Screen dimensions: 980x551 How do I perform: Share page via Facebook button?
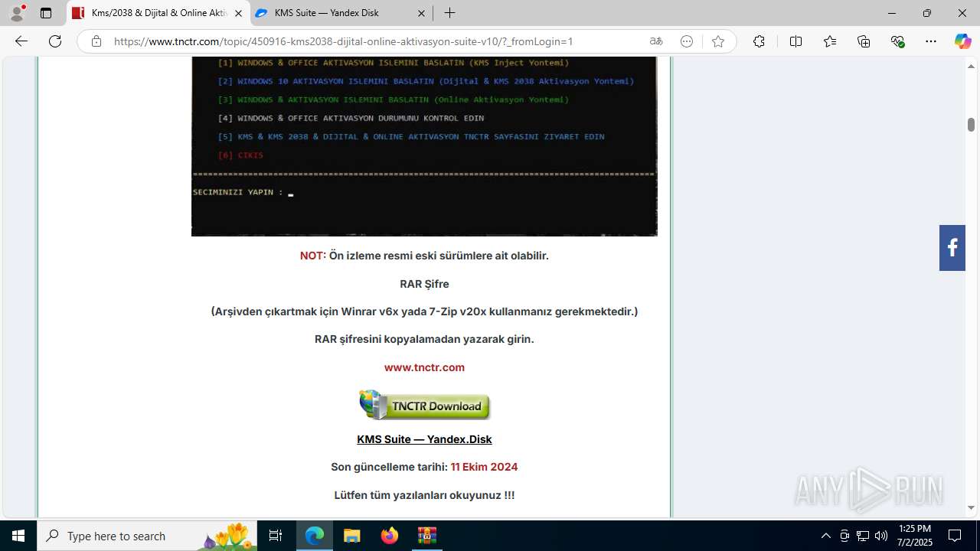click(952, 248)
